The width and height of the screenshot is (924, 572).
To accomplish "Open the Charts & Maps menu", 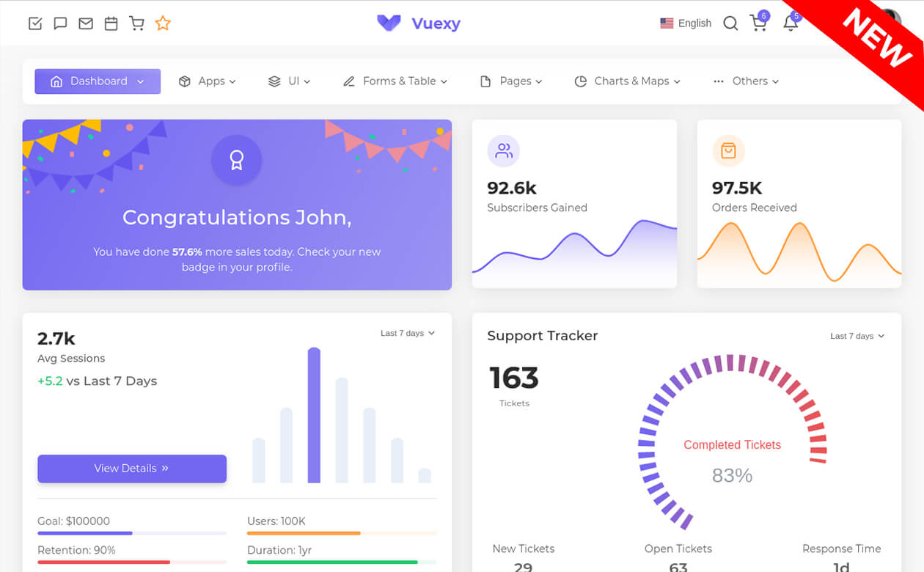I will pos(628,81).
